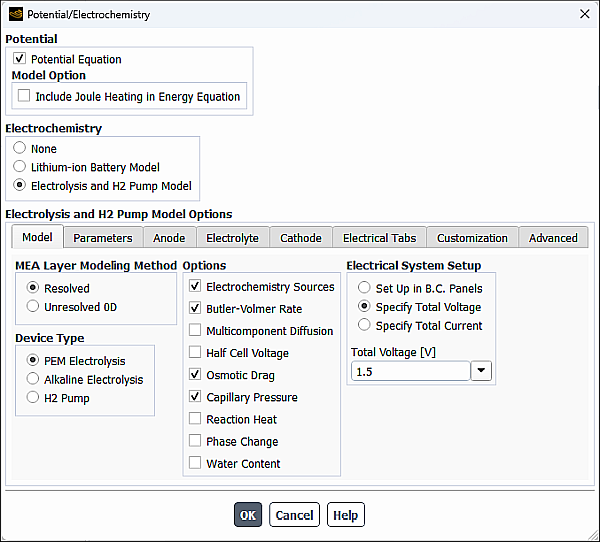Choose None under Electrochemistry
600x542 pixels.
coord(20,148)
